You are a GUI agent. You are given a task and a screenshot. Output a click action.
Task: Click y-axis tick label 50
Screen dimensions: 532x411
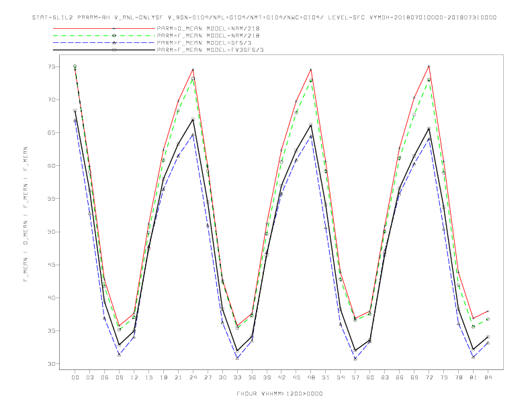tap(51, 232)
